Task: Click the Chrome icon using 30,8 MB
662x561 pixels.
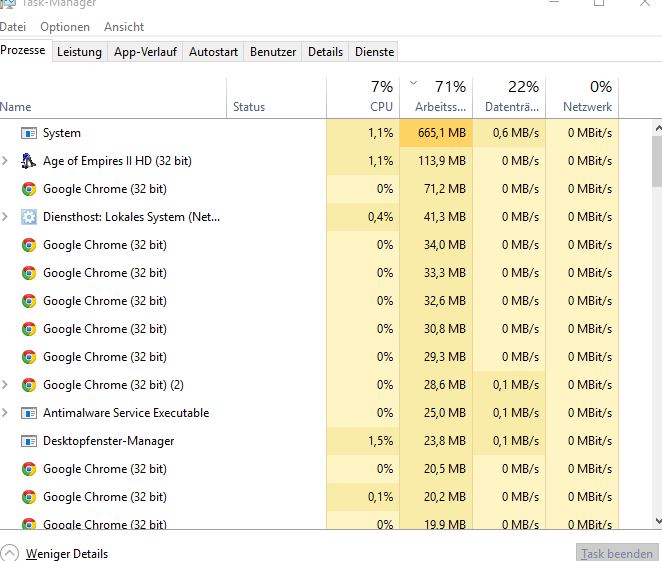Action: tap(29, 329)
